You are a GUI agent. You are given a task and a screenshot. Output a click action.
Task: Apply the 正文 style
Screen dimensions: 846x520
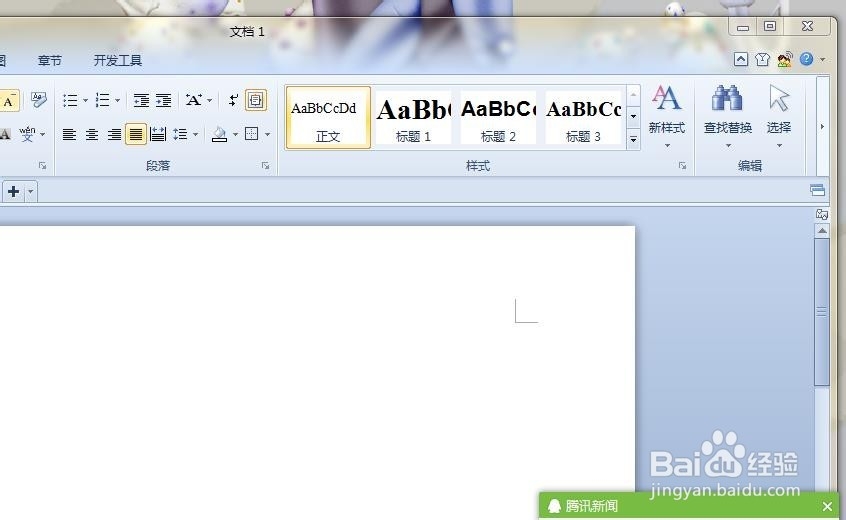(328, 117)
